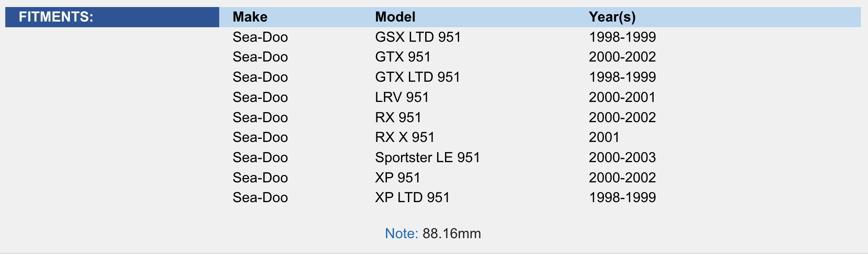Select the RX X 951 model cell
This screenshot has height=254, width=868.
pos(405,138)
